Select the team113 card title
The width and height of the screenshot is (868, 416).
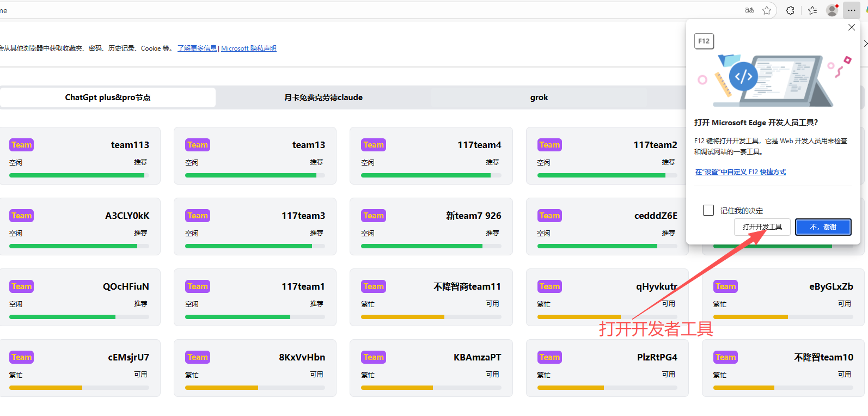coord(130,145)
